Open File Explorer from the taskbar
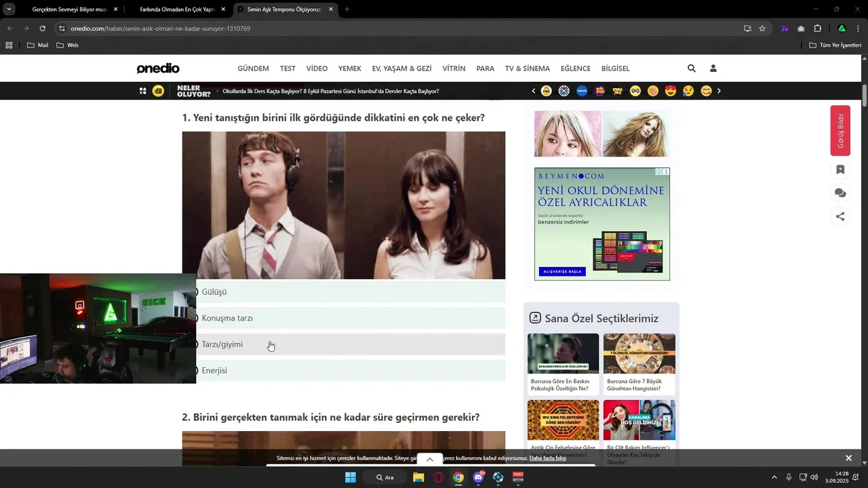868x488 pixels. click(x=418, y=477)
